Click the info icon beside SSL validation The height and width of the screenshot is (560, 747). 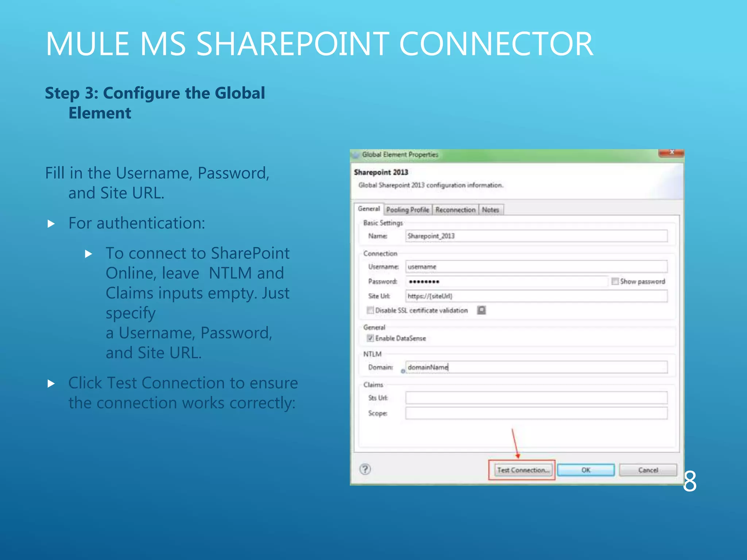pyautogui.click(x=481, y=310)
